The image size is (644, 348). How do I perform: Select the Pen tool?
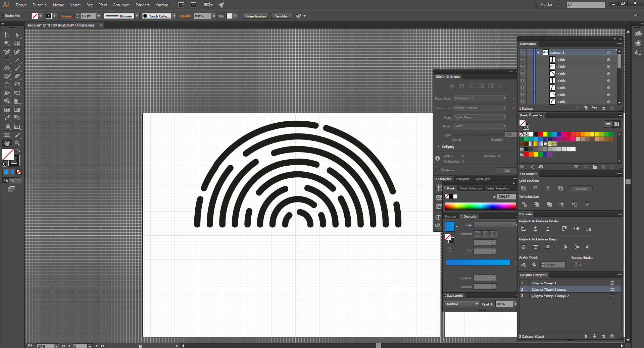click(x=7, y=52)
